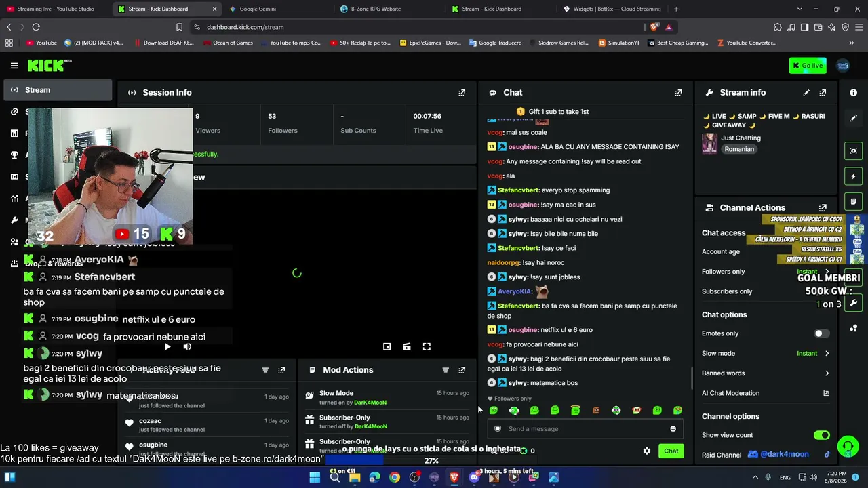Viewport: 868px width, 488px height.
Task: Switch to the Widgets | BotRix tab
Action: click(612, 9)
